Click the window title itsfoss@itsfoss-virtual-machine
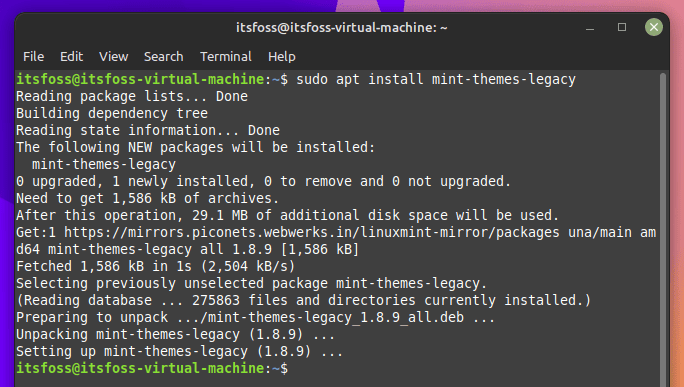 tap(342, 28)
